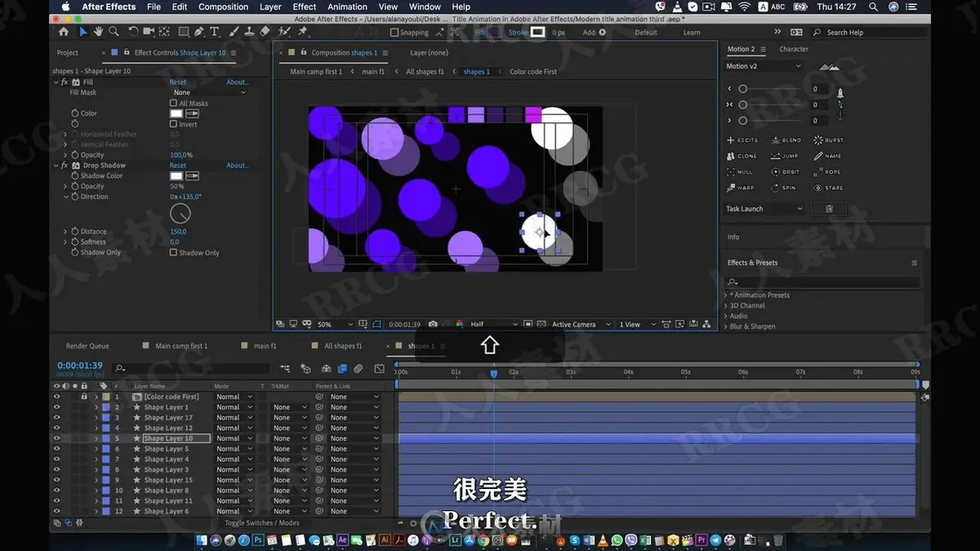Choose the Puppet Pin tool

(x=303, y=32)
